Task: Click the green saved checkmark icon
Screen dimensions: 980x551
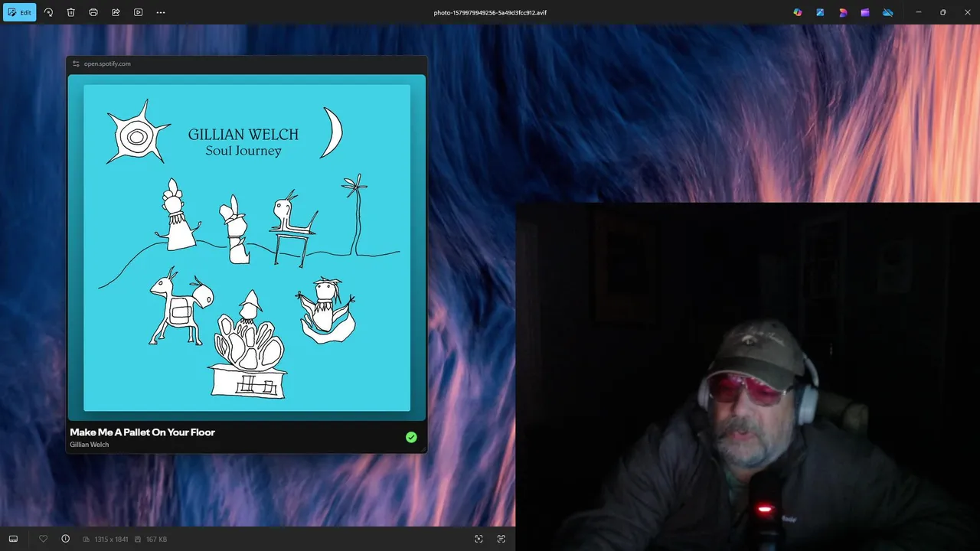Action: click(411, 437)
